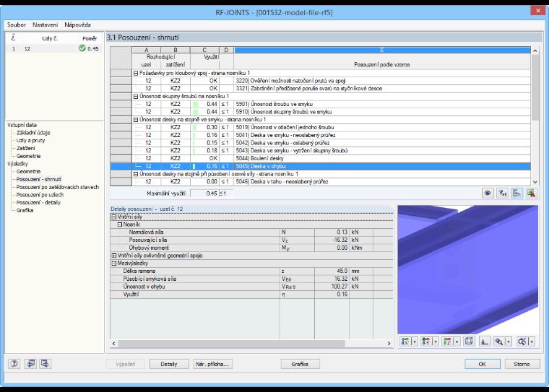Click the OK button

483,364
